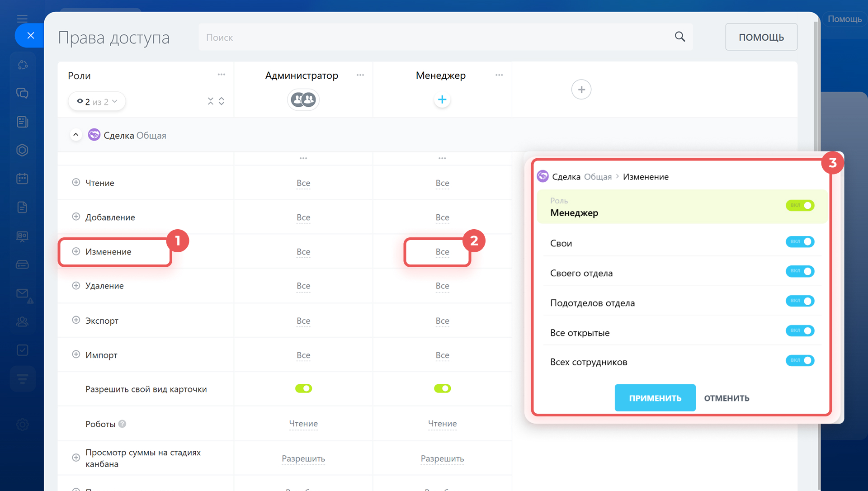The width and height of the screenshot is (868, 491).
Task: Select Все value for Менеджер Изменение
Action: coord(442,252)
